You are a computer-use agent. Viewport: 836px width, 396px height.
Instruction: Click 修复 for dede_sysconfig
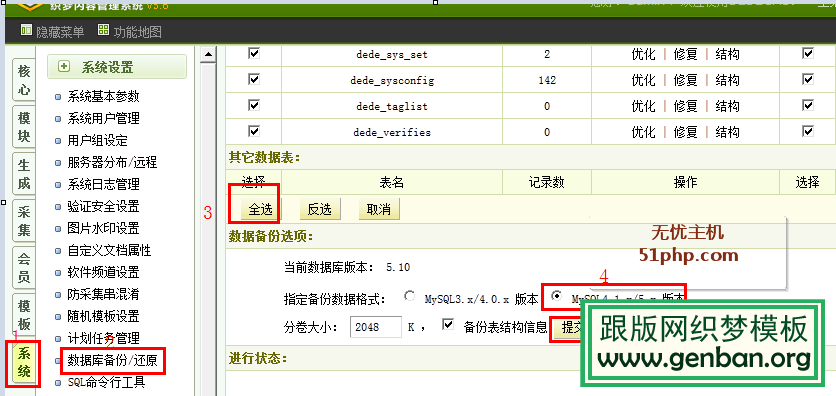click(x=685, y=80)
